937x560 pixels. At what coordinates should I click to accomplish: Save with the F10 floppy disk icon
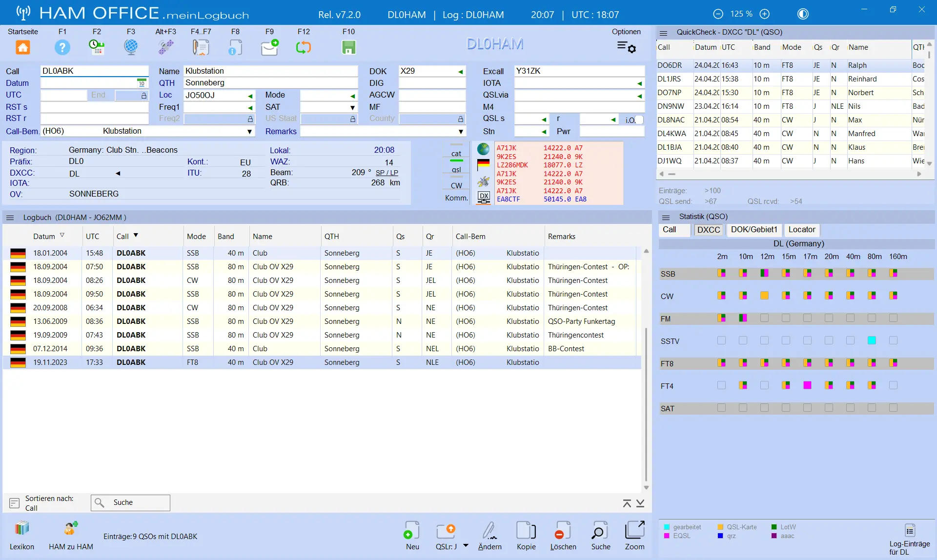pos(348,47)
